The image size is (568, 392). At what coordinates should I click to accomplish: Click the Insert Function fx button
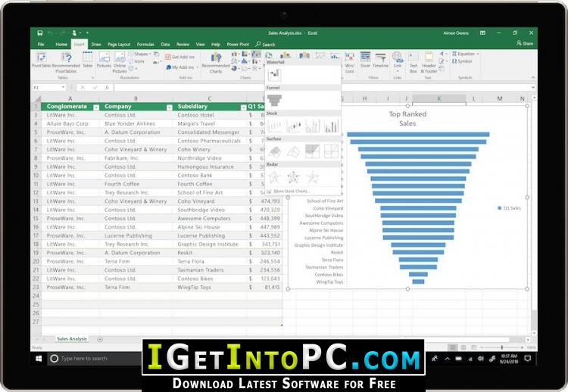click(x=107, y=87)
